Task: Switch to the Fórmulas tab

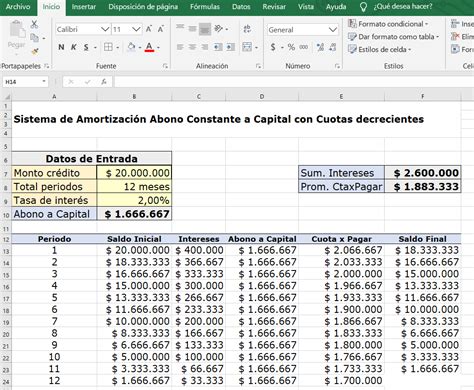Action: click(205, 7)
